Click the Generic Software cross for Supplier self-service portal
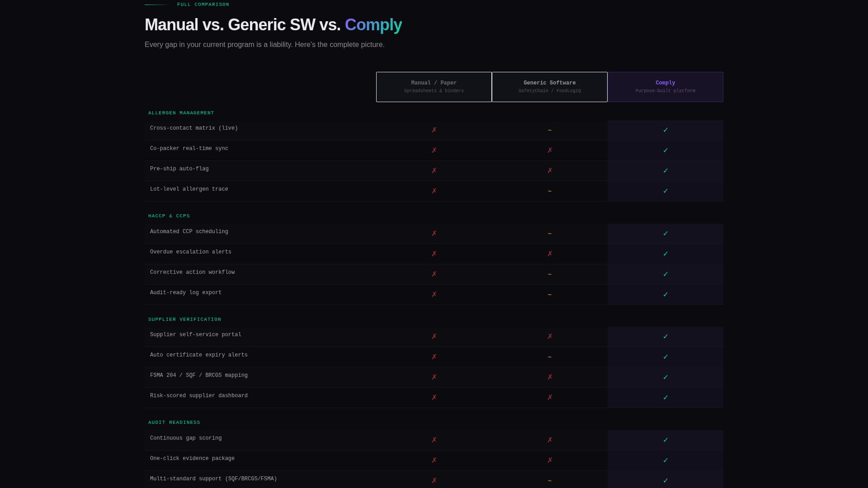Viewport: 868px width, 488px height. coord(550,337)
